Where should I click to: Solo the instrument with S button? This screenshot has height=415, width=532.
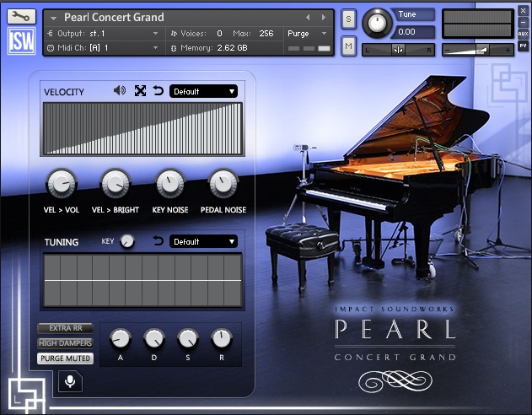pos(348,19)
